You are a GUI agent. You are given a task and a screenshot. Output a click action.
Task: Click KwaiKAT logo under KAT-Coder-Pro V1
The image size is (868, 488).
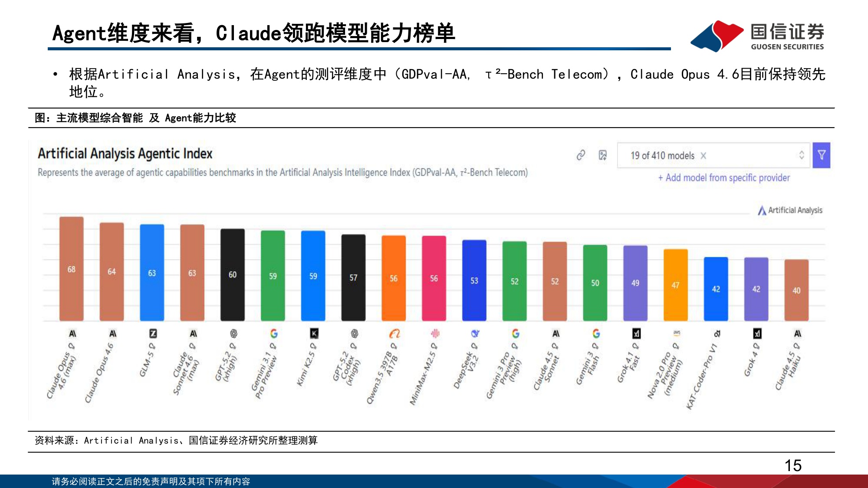(717, 334)
